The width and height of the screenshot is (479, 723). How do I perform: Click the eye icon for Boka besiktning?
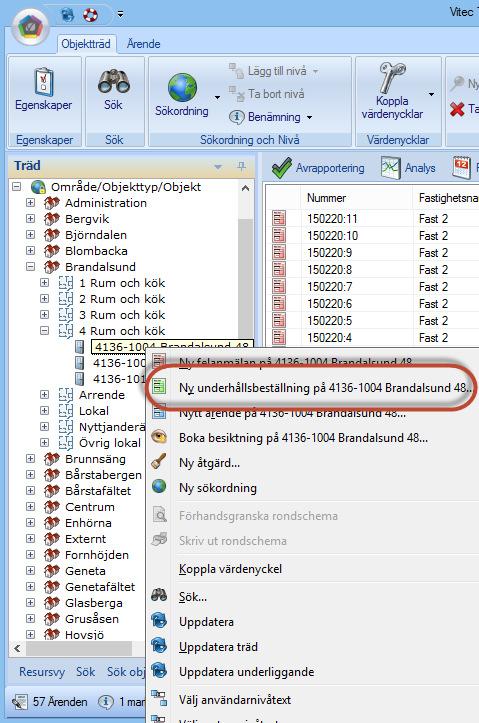click(159, 438)
